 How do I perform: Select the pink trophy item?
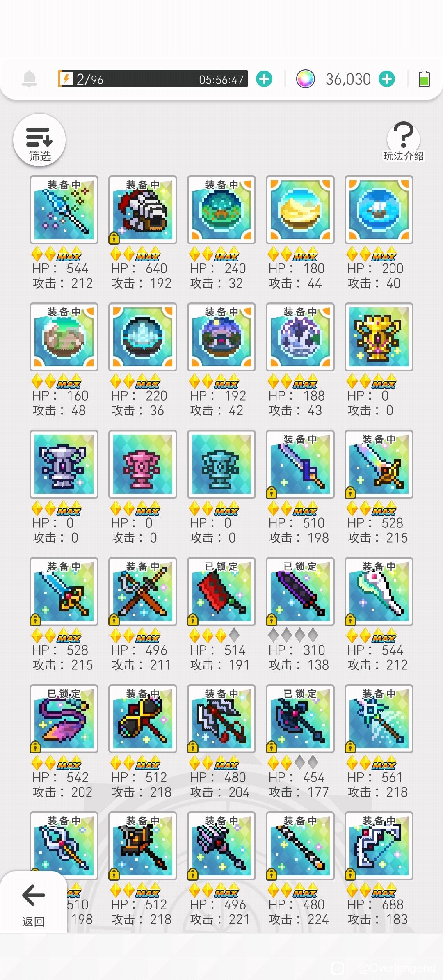click(143, 464)
